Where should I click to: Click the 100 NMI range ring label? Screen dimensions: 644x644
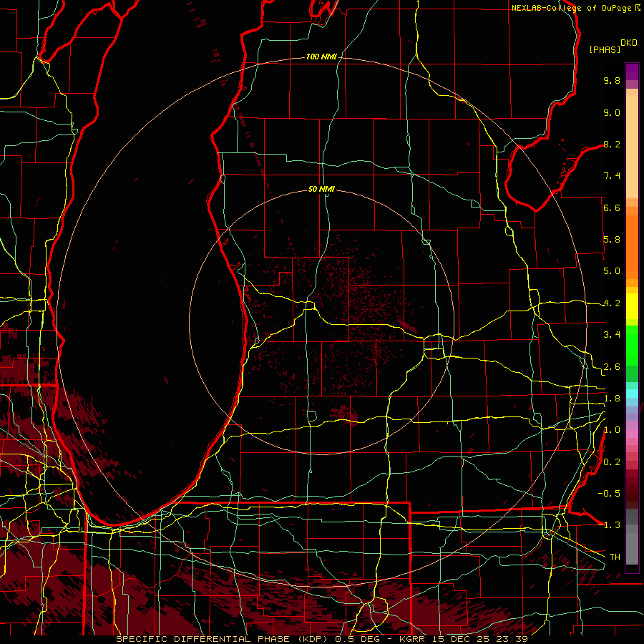tap(321, 57)
